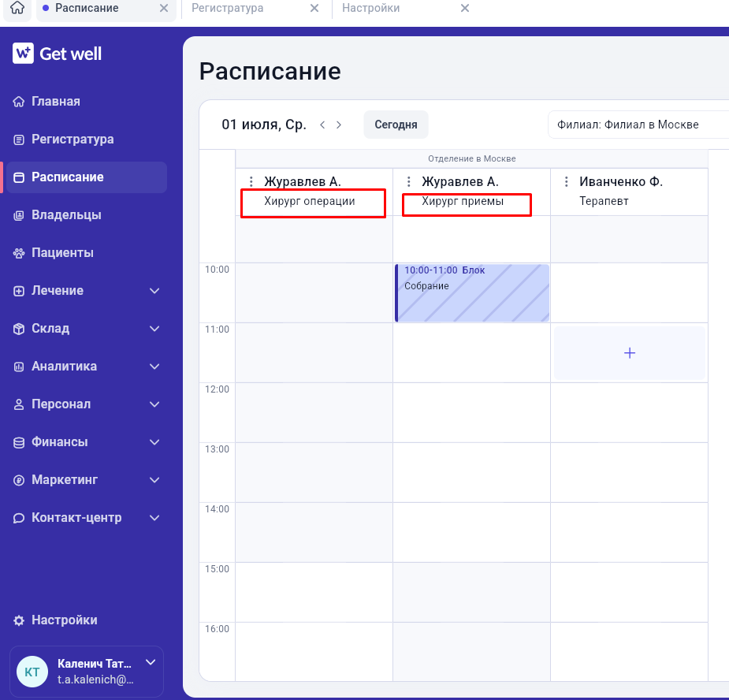Viewport: 729px width, 700px height.
Task: Click the paw icon next to Пациенты
Action: pos(19,253)
